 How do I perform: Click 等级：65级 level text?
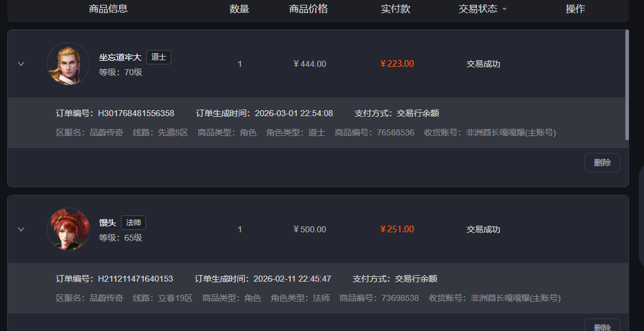coord(121,238)
